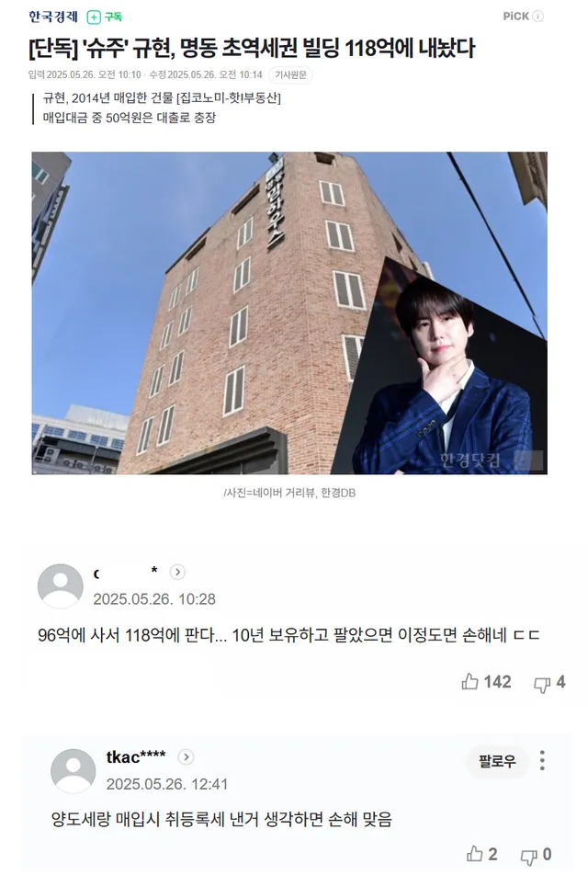Open the brick building article photo
The image size is (588, 886).
click(x=289, y=312)
